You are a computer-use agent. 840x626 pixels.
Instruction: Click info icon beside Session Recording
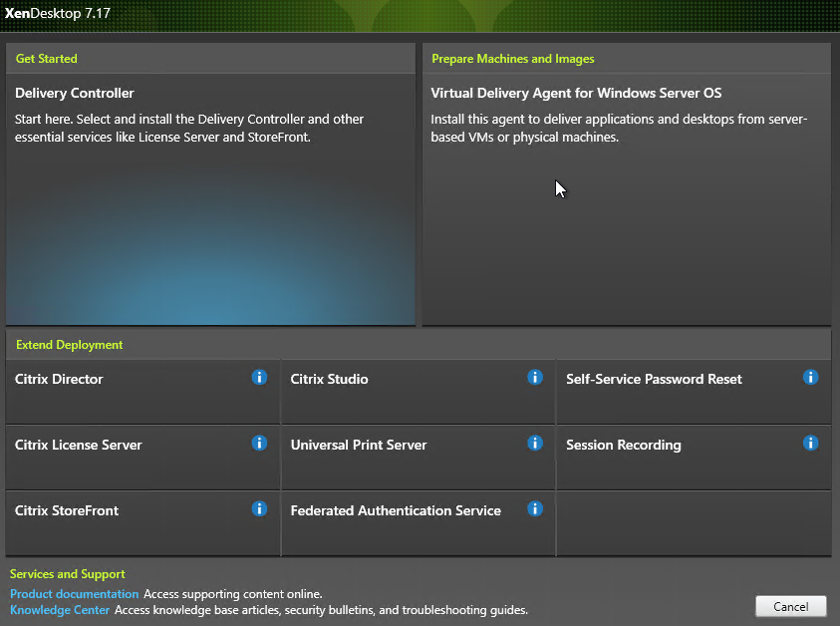click(x=810, y=443)
